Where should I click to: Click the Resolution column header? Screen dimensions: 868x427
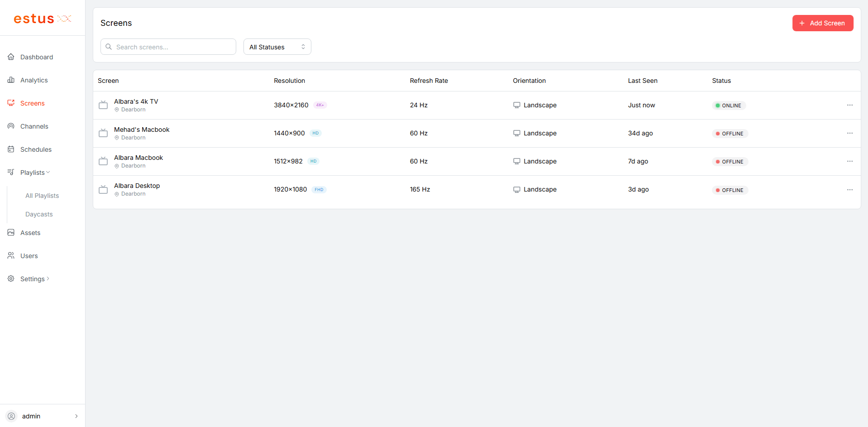coord(289,81)
